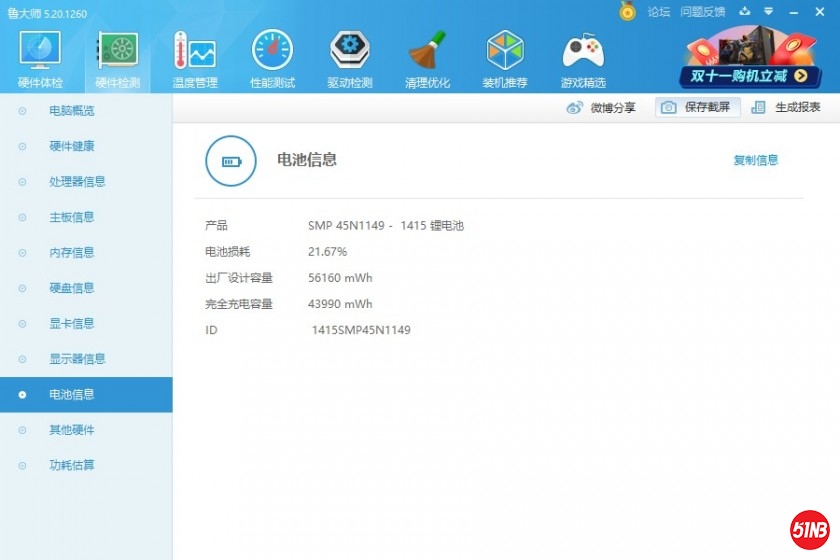Click 复制信息 copy info link
Image resolution: width=840 pixels, height=560 pixels.
click(x=755, y=160)
